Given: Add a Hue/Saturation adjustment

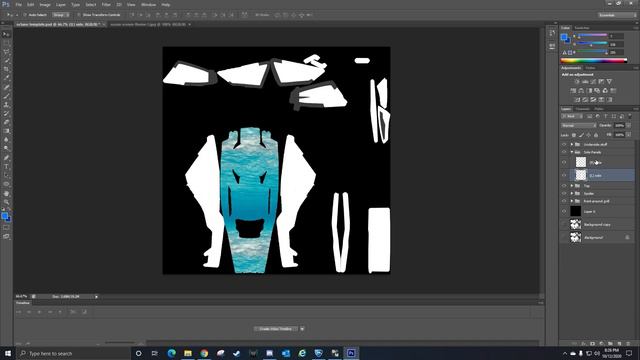Looking at the screenshot, I should point(573,91).
